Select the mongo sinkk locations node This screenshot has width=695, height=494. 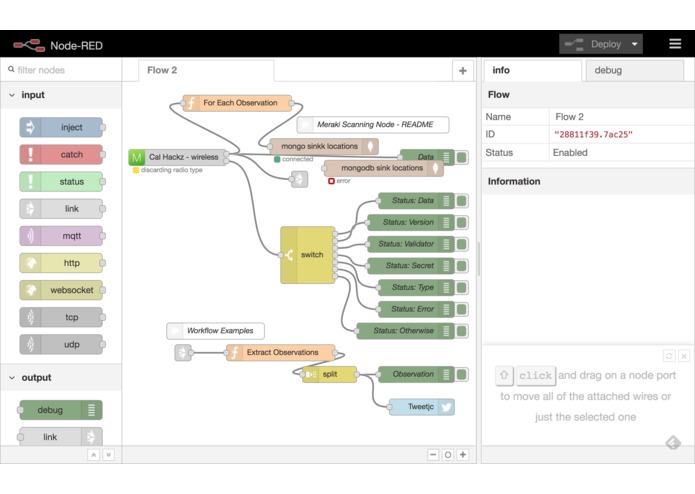pos(324,146)
